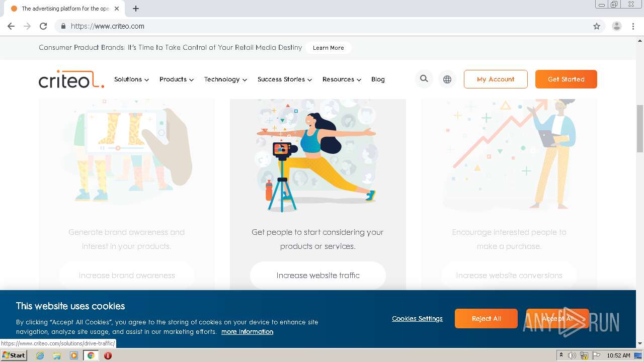The width and height of the screenshot is (644, 362).
Task: Click Increase website traffic button
Action: (318, 276)
